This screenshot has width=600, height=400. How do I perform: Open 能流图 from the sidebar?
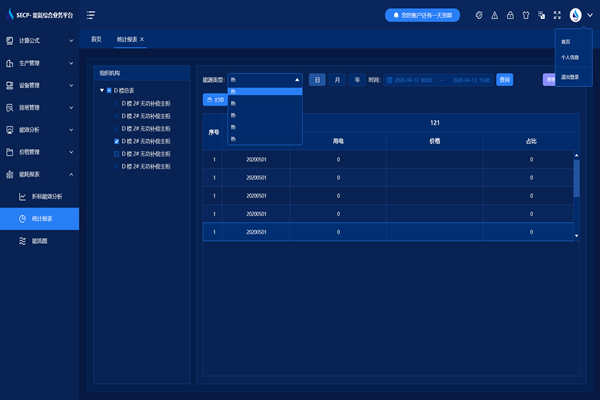pos(42,241)
